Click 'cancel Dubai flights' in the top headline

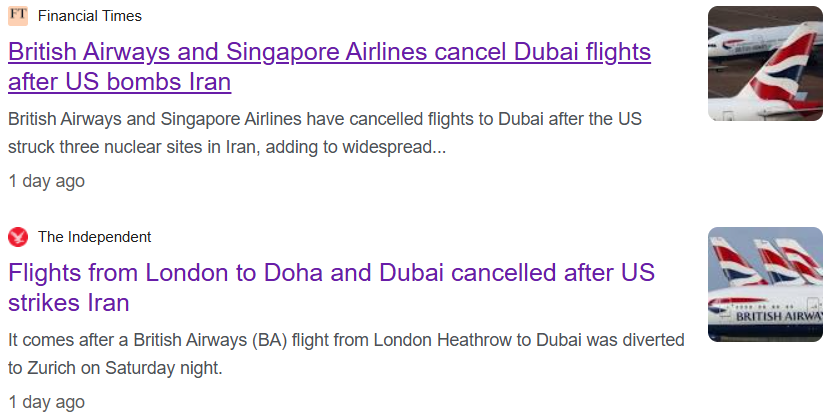[542, 52]
